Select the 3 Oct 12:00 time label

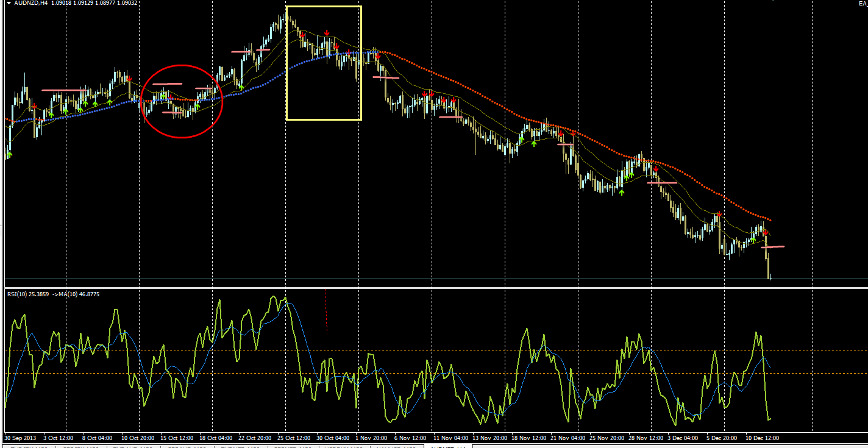(59, 438)
